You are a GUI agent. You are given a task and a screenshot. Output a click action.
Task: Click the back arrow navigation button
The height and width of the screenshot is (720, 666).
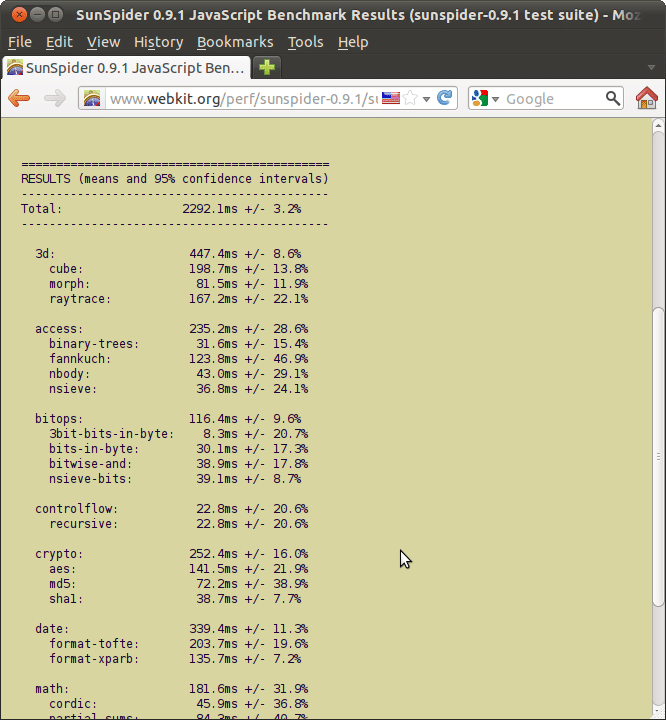pyautogui.click(x=19, y=98)
